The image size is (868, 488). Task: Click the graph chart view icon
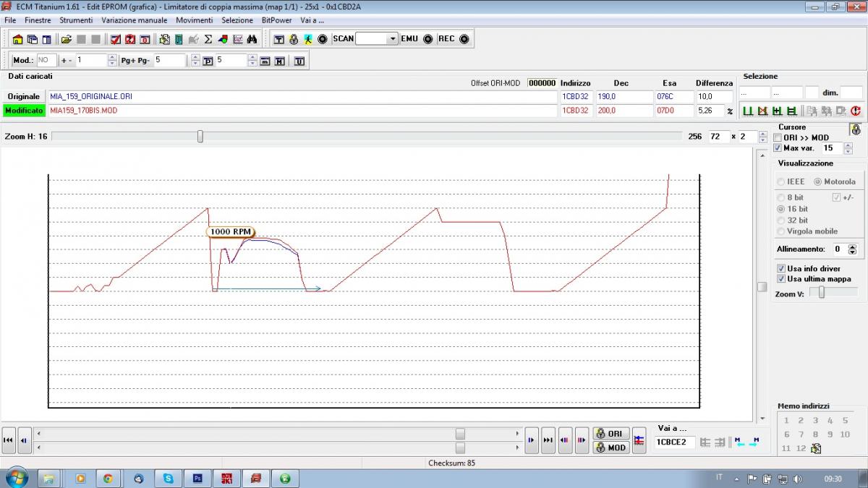(x=237, y=39)
